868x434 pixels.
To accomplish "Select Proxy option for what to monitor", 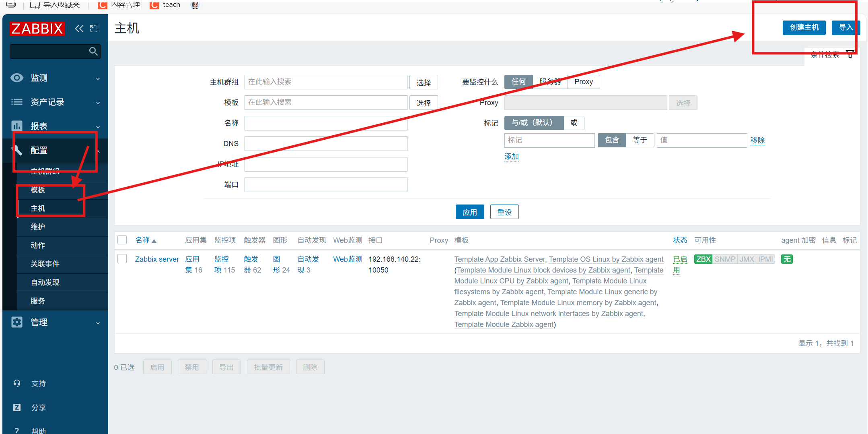I will pyautogui.click(x=584, y=82).
